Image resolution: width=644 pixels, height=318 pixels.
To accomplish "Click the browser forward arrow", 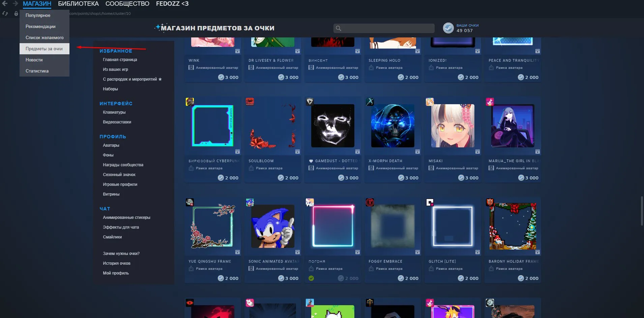I will pos(15,4).
